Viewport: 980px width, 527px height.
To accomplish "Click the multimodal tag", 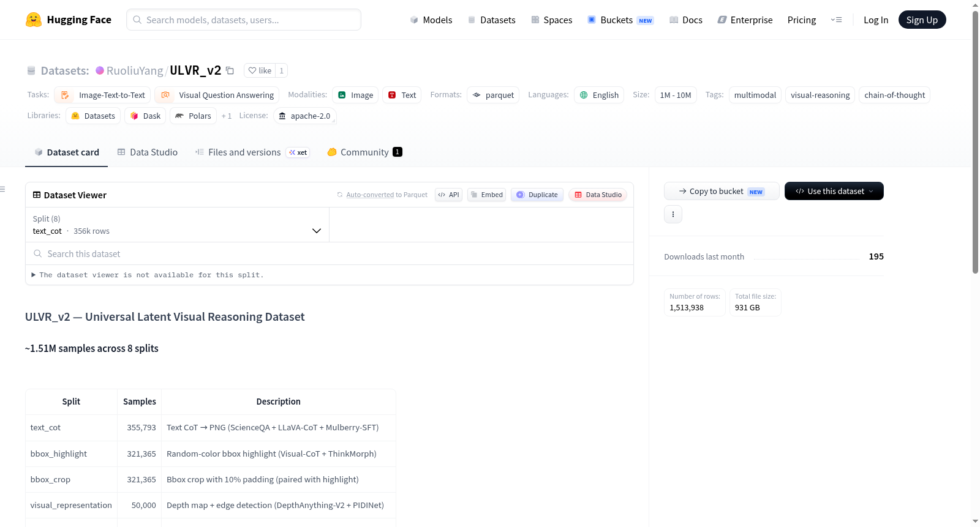I will [755, 95].
